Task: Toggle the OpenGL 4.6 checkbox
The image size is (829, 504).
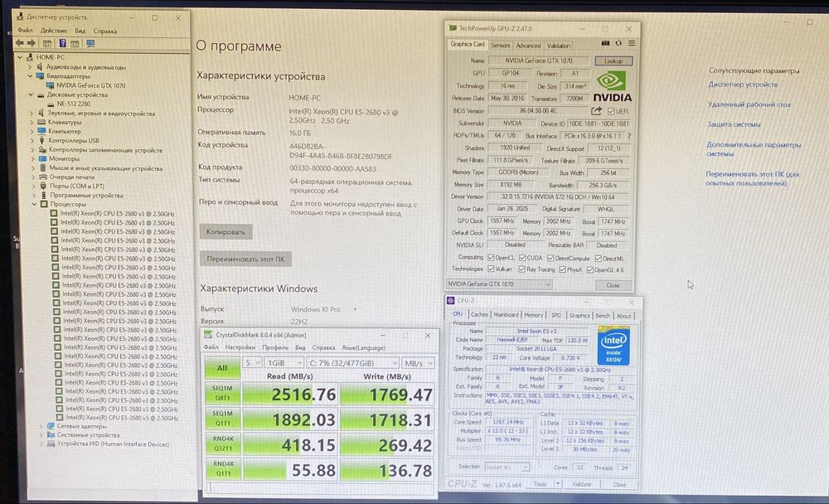Action: pos(590,270)
